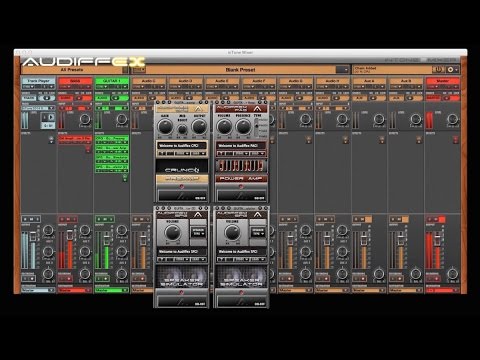The image size is (480, 360).
Task: Click the Blank Preset name field
Action: (x=240, y=70)
